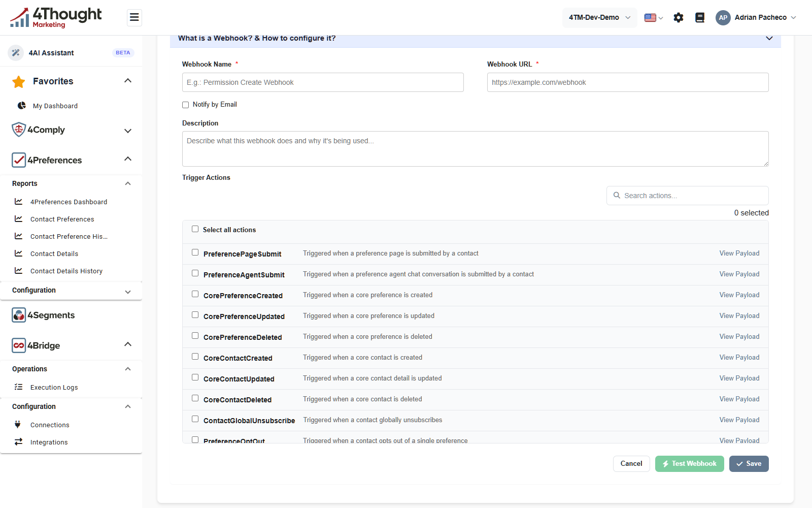Click the Contact Preference History chart icon
812x508 pixels.
pos(19,236)
